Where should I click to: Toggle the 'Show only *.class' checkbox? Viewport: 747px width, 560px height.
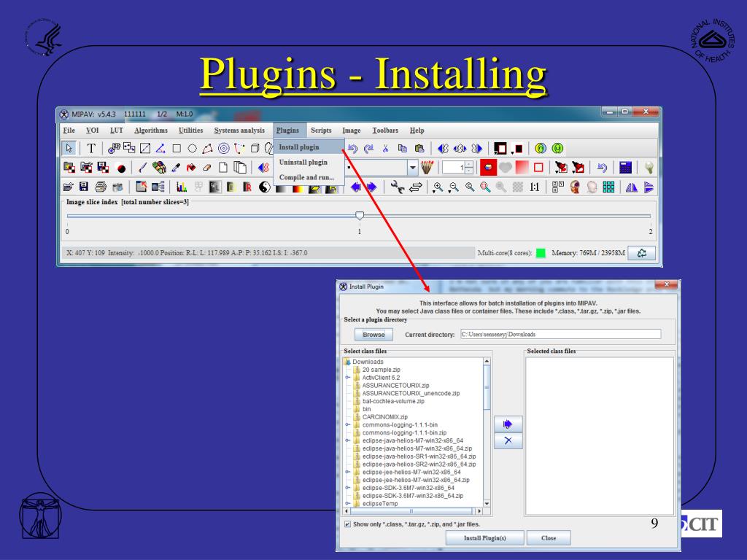pyautogui.click(x=347, y=524)
